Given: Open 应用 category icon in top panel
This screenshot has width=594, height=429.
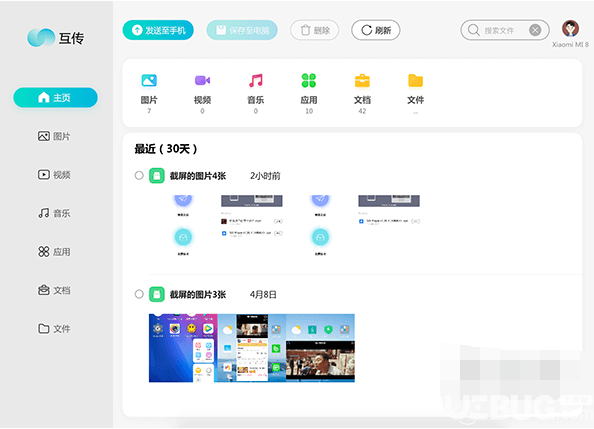Looking at the screenshot, I should coord(309,81).
